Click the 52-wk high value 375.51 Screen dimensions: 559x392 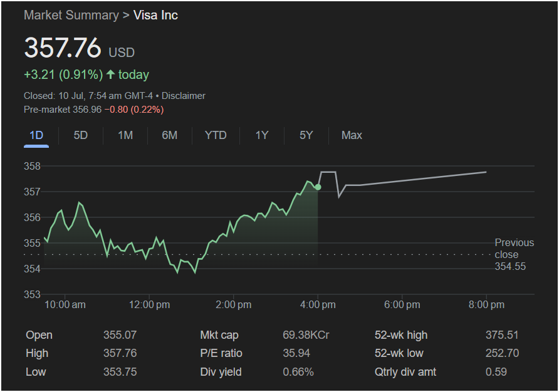click(x=501, y=335)
